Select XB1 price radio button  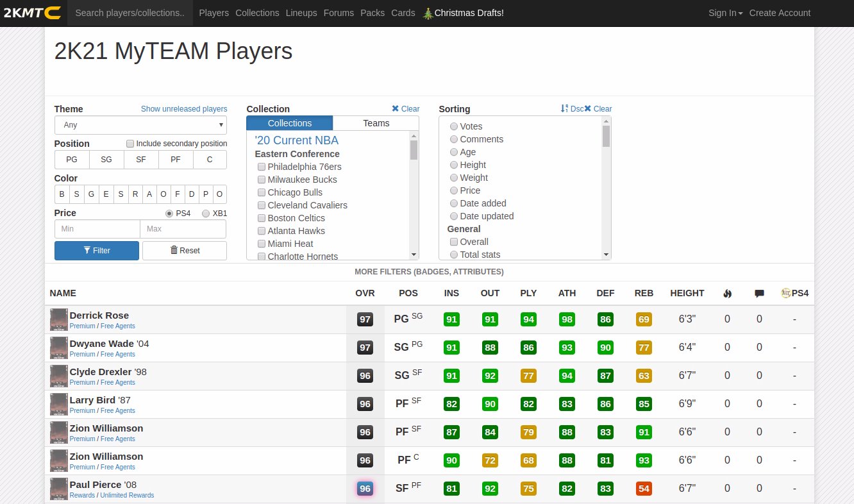click(x=206, y=214)
